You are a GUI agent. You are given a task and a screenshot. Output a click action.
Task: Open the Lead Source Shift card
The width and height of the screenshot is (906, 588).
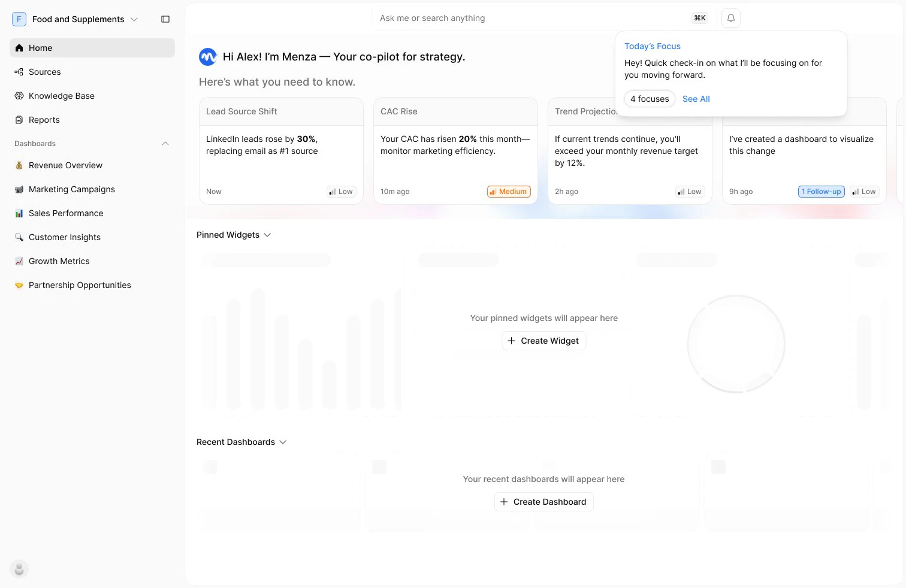281,151
